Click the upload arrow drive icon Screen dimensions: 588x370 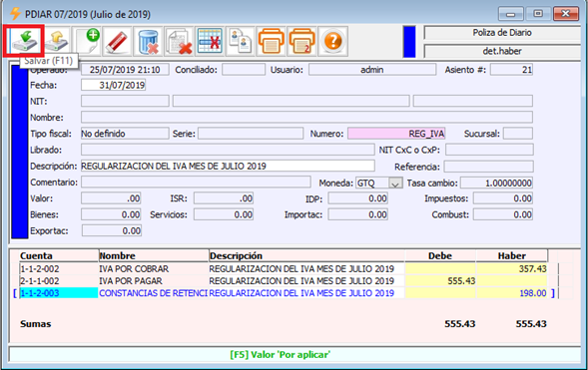click(56, 41)
